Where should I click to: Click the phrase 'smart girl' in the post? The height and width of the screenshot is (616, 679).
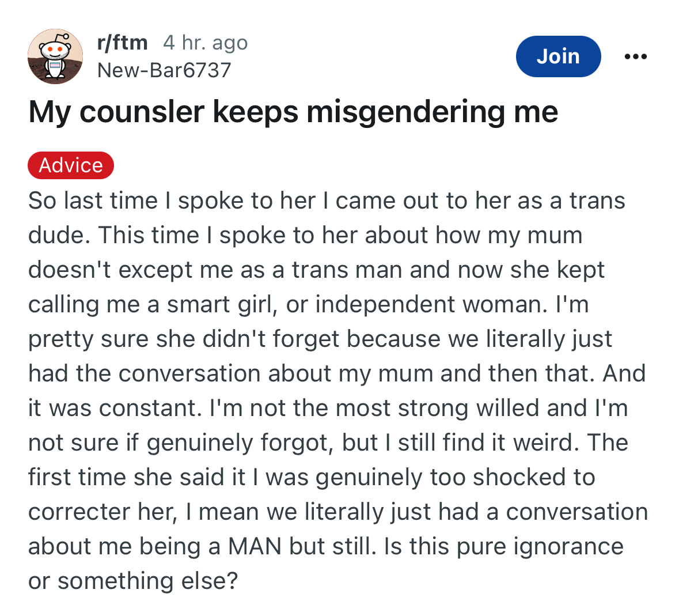click(x=222, y=304)
